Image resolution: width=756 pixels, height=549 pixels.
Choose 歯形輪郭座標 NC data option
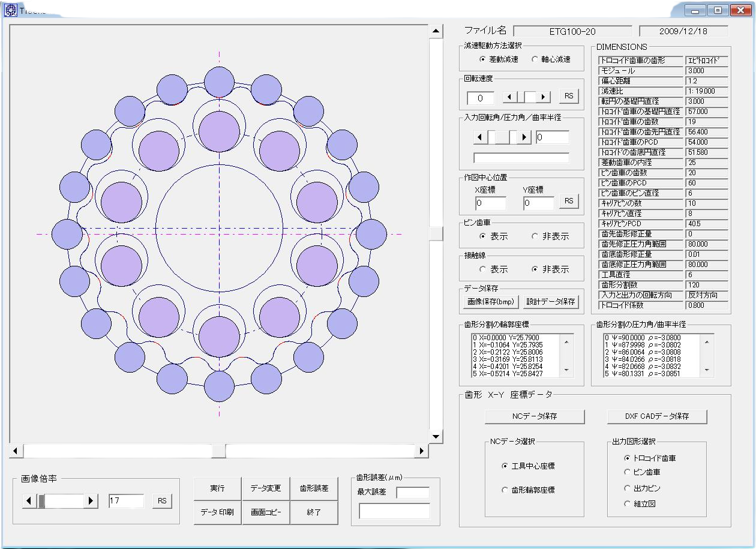[505, 490]
